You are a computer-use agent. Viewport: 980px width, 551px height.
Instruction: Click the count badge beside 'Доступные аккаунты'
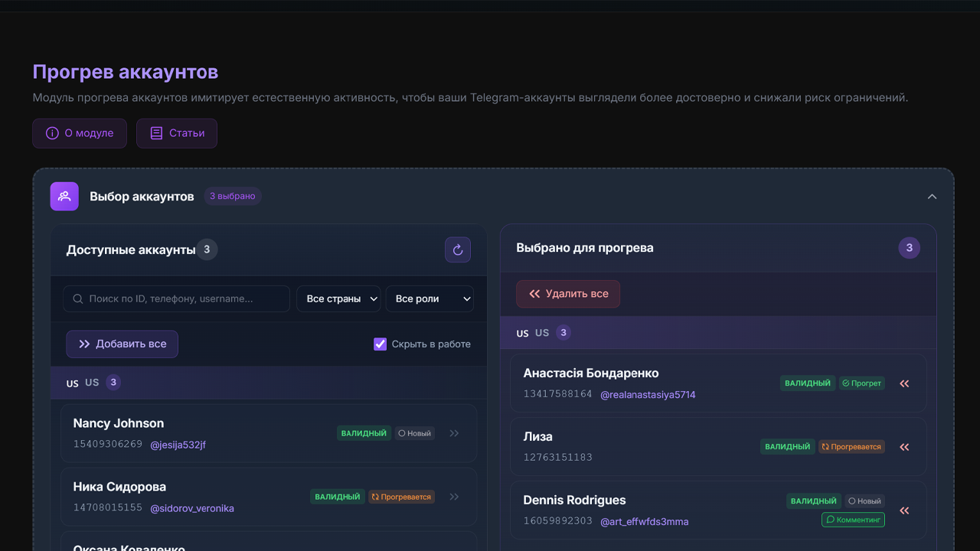click(x=207, y=249)
